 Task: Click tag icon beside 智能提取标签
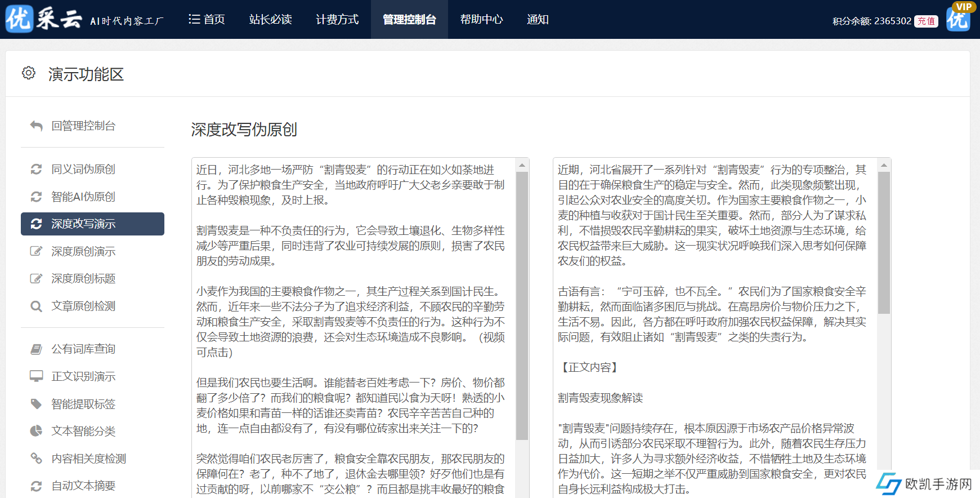pos(37,404)
